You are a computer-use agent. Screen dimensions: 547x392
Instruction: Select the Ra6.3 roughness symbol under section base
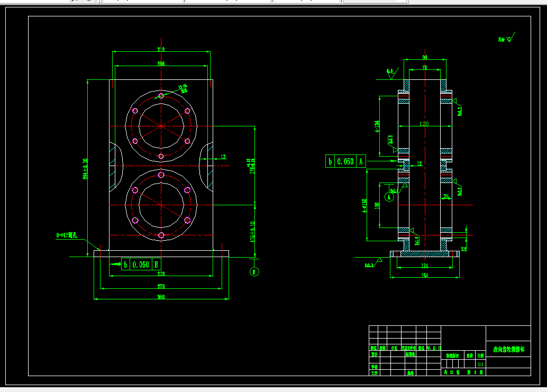click(373, 262)
